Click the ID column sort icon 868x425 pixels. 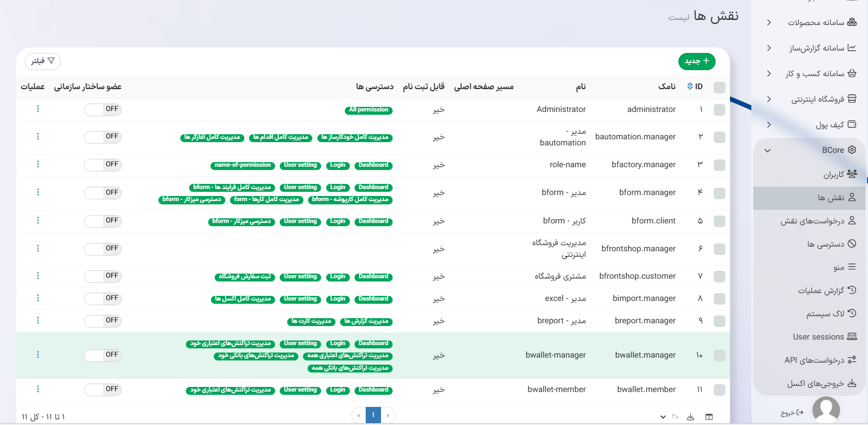click(x=690, y=86)
